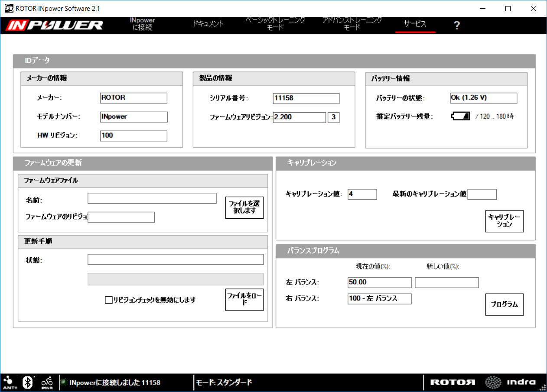Screen dimensions: 547x392
Task: Click firmware revision field showing 2.200
Action: click(x=300, y=117)
